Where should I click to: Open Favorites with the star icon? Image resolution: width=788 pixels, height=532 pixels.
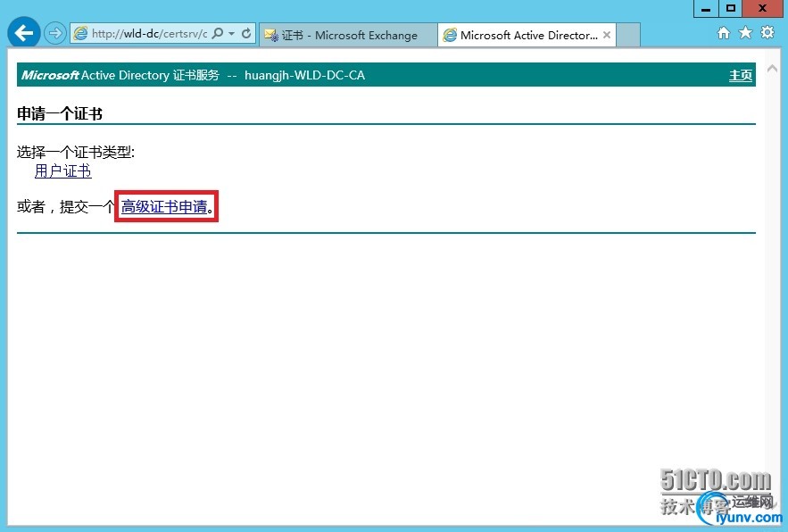[x=745, y=33]
